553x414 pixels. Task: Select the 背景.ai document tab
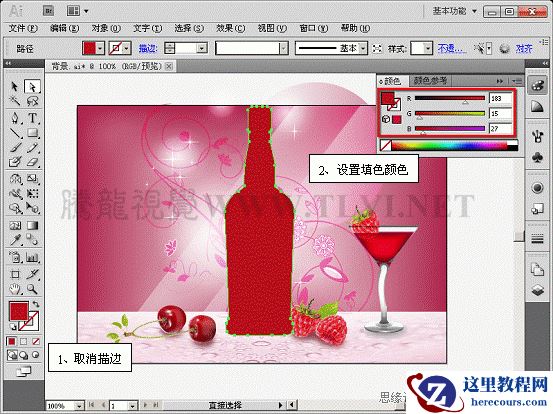(x=108, y=66)
